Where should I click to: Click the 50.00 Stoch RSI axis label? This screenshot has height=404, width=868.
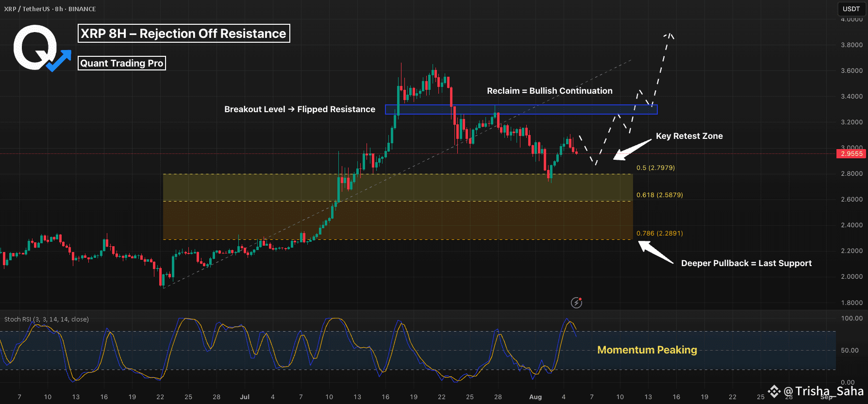tap(850, 350)
